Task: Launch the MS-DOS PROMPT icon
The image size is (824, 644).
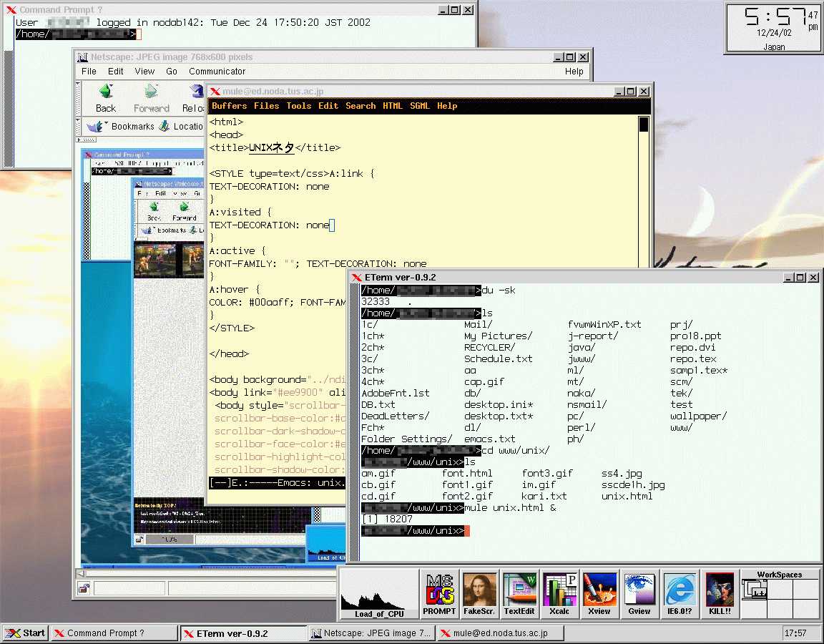Action: (439, 593)
